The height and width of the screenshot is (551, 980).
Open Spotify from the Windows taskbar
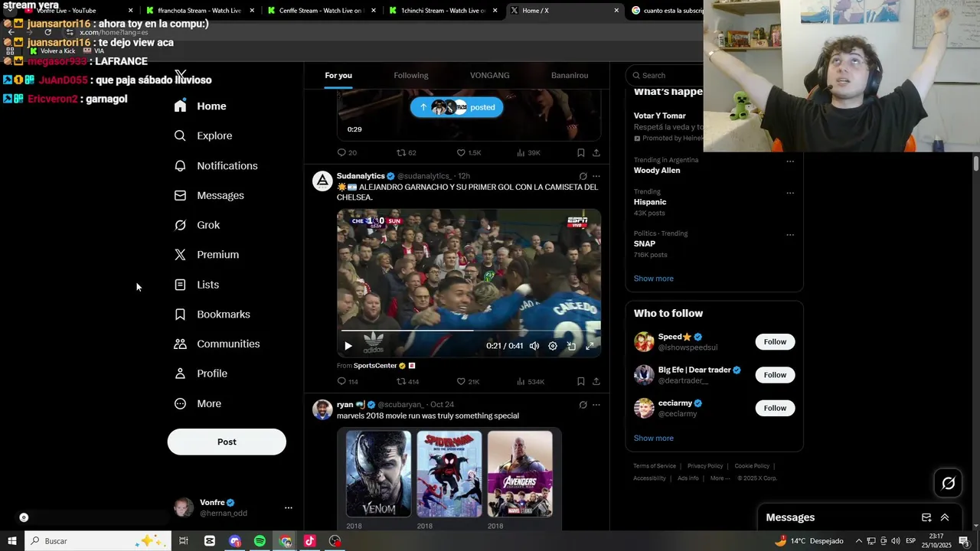click(x=260, y=541)
